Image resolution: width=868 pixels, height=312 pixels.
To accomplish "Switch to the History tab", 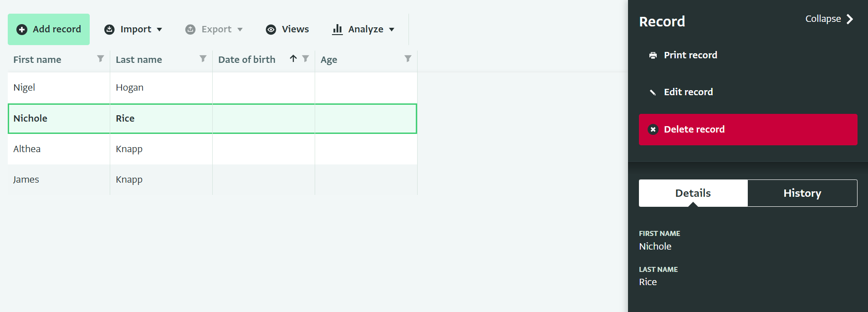I will point(802,193).
